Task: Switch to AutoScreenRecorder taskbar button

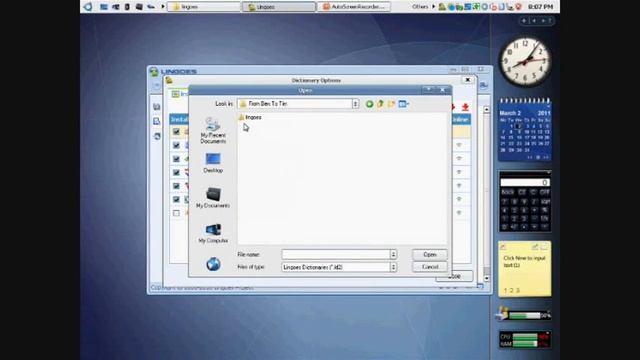Action: pyautogui.click(x=354, y=7)
